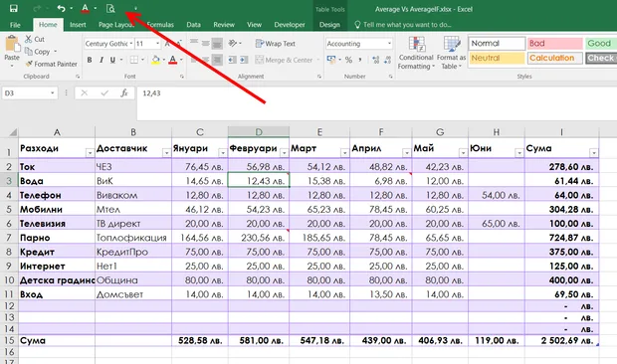Switch to the Formulas tab
617x364 pixels.
[x=160, y=25]
